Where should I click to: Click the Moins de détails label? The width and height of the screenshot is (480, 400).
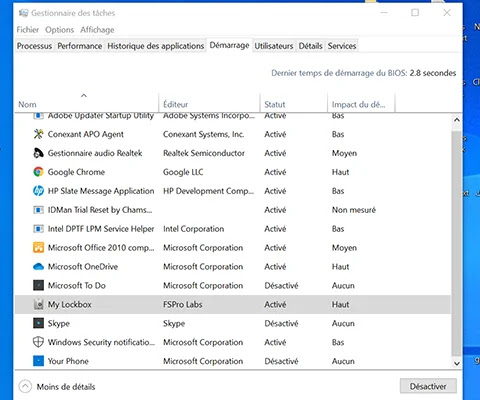[66, 387]
